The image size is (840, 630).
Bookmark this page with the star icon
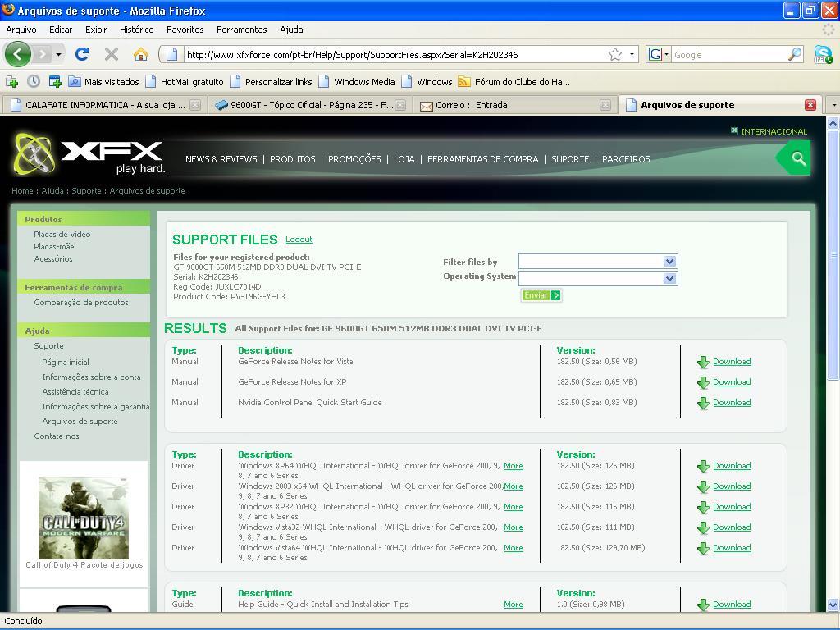[x=615, y=54]
